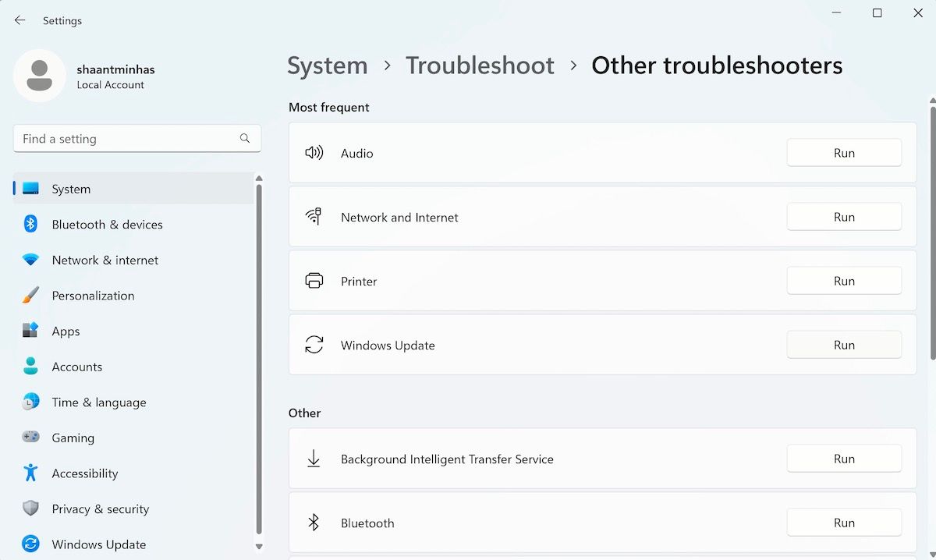Select the Gaming category
This screenshot has height=560, width=936.
click(x=133, y=438)
